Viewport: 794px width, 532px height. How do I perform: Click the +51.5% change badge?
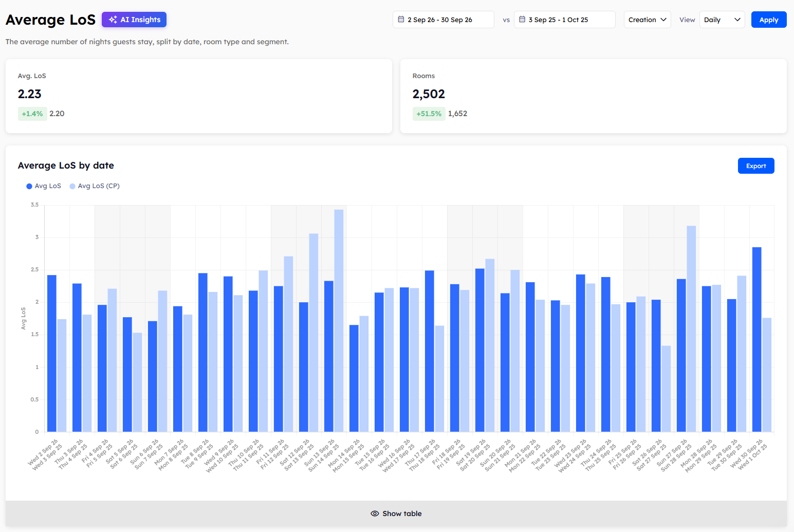[x=429, y=114]
